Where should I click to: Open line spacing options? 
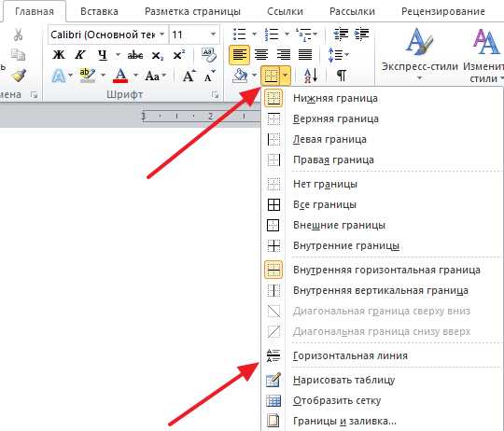pyautogui.click(x=338, y=55)
